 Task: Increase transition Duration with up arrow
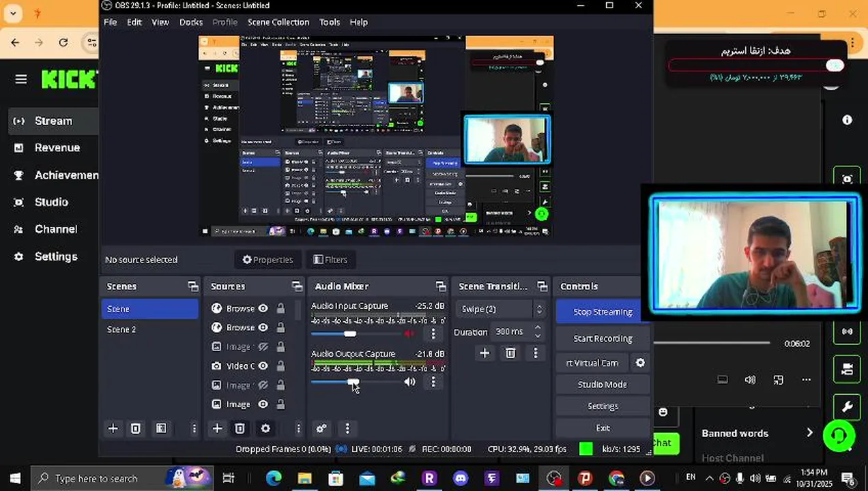pyautogui.click(x=538, y=328)
